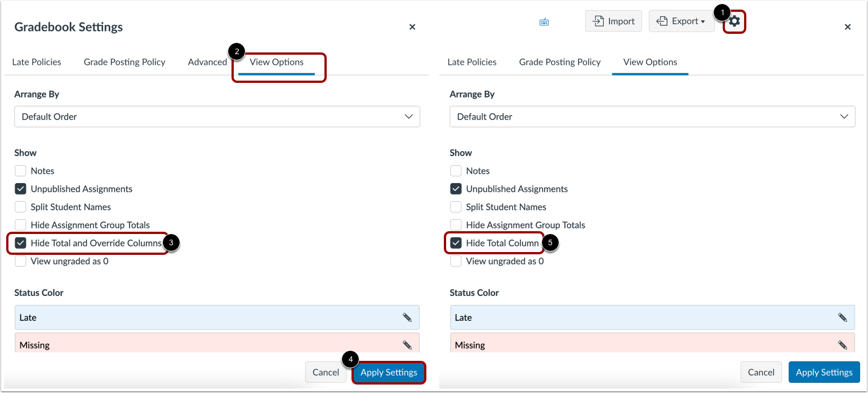
Task: Open the Arrange By dropdown
Action: pos(217,116)
